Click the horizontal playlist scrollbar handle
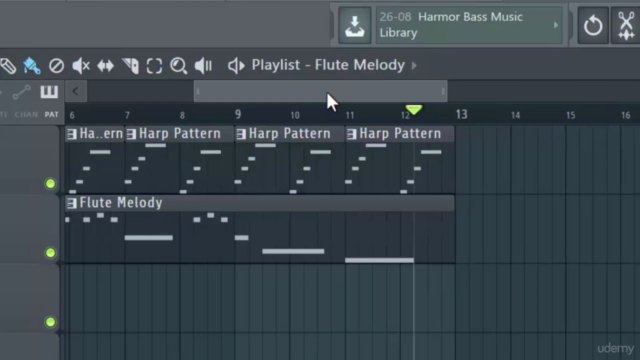 pos(320,91)
